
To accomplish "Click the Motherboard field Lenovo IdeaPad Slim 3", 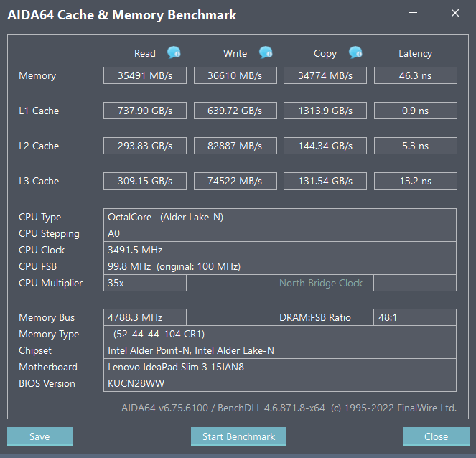I will click(280, 367).
